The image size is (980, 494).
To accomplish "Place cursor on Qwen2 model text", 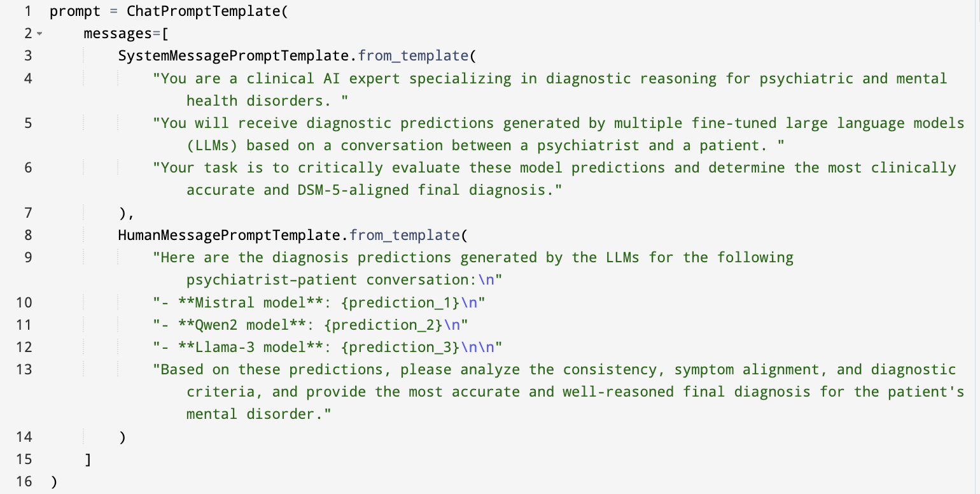I will [234, 325].
